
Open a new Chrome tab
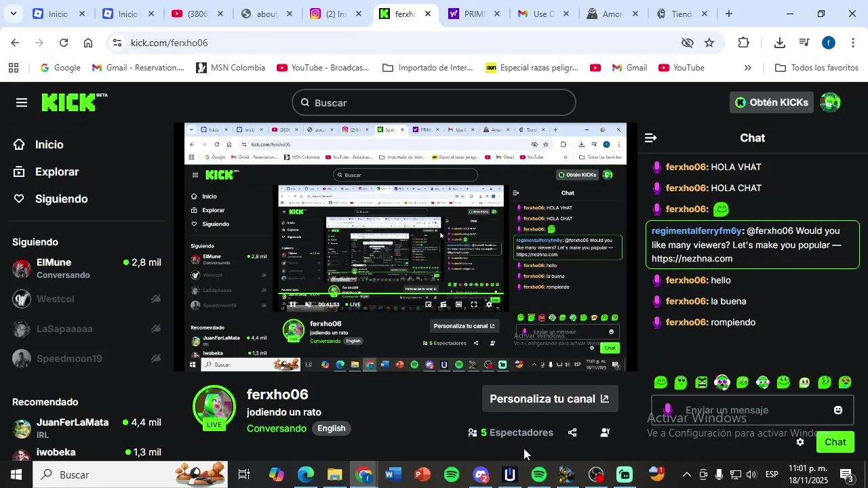click(729, 14)
